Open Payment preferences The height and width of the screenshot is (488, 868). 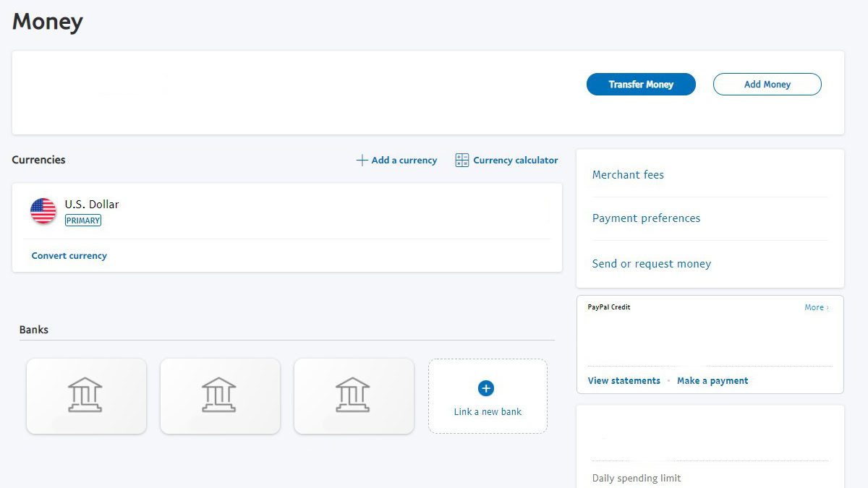pyautogui.click(x=646, y=218)
